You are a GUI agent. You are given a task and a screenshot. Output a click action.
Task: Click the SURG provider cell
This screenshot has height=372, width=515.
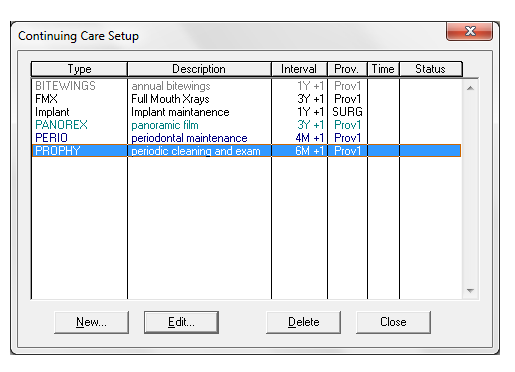347,112
